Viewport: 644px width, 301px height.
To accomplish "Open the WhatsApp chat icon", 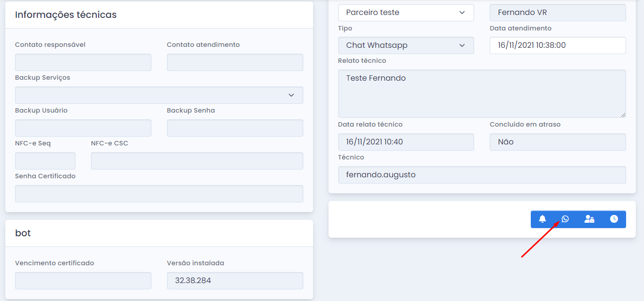I will point(565,219).
